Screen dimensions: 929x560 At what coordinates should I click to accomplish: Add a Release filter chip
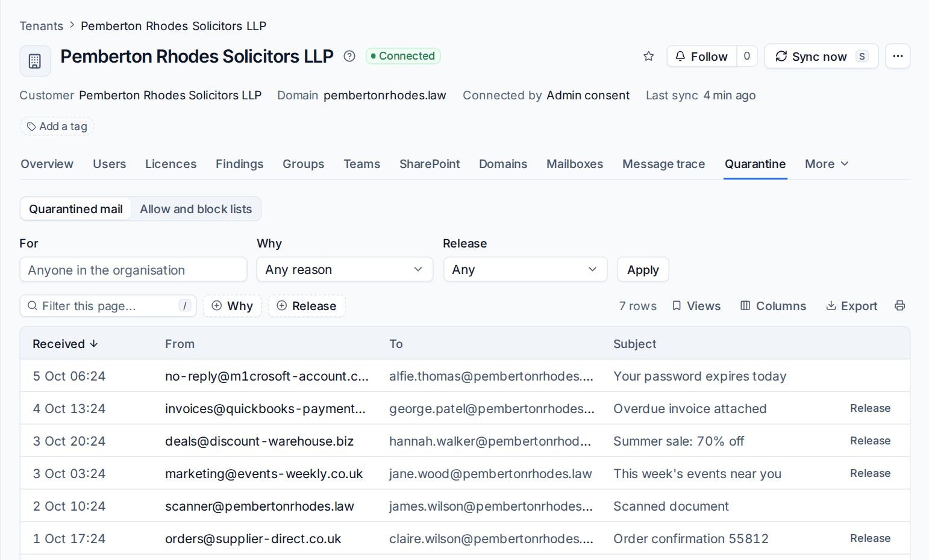307,306
